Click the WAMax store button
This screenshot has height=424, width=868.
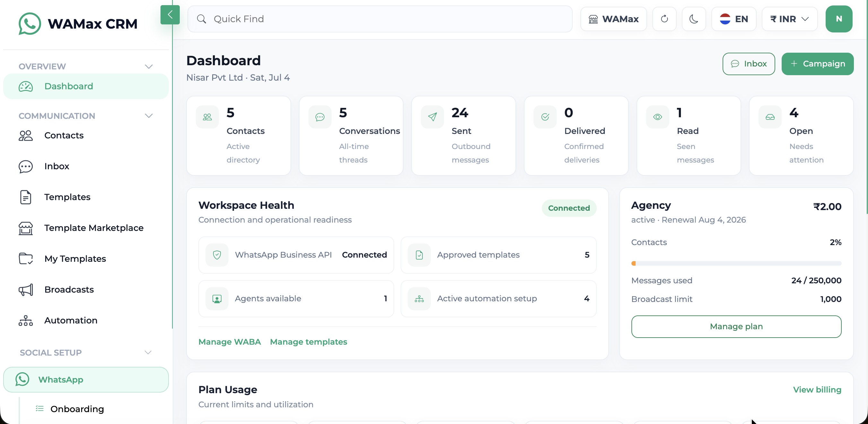click(x=613, y=19)
